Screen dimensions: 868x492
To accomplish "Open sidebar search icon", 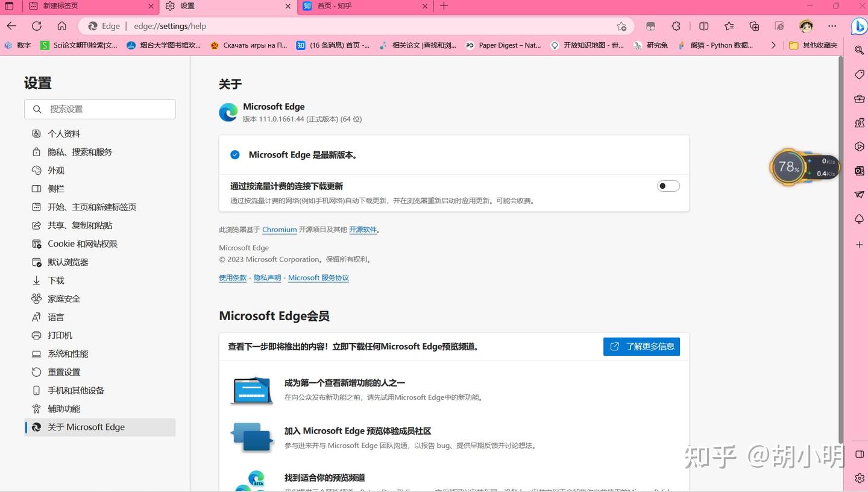I will [x=860, y=50].
